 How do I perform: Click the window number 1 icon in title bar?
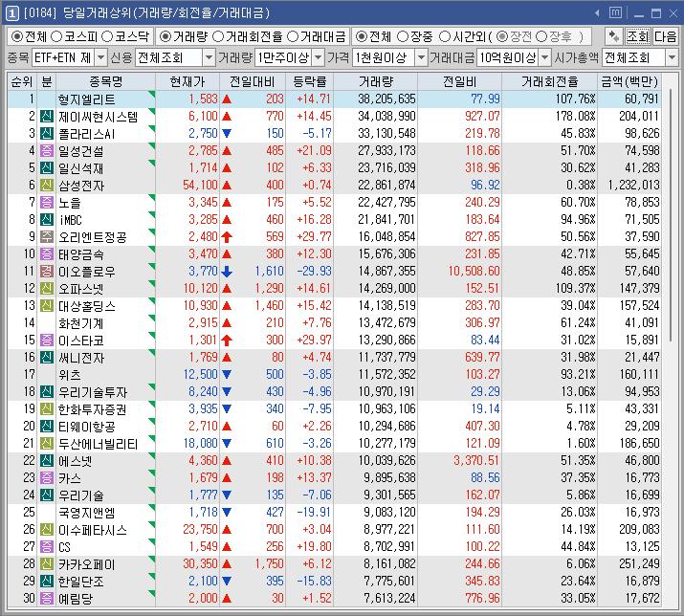(x=12, y=13)
